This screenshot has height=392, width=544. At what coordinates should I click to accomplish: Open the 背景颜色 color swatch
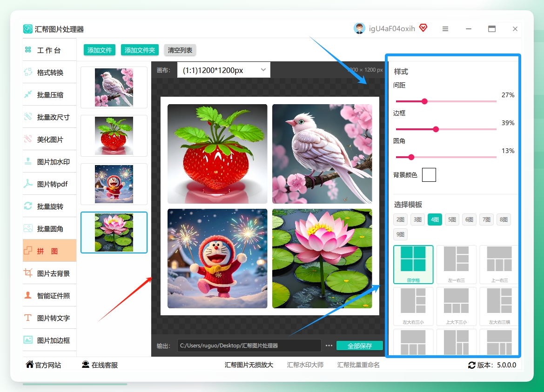[x=429, y=175]
